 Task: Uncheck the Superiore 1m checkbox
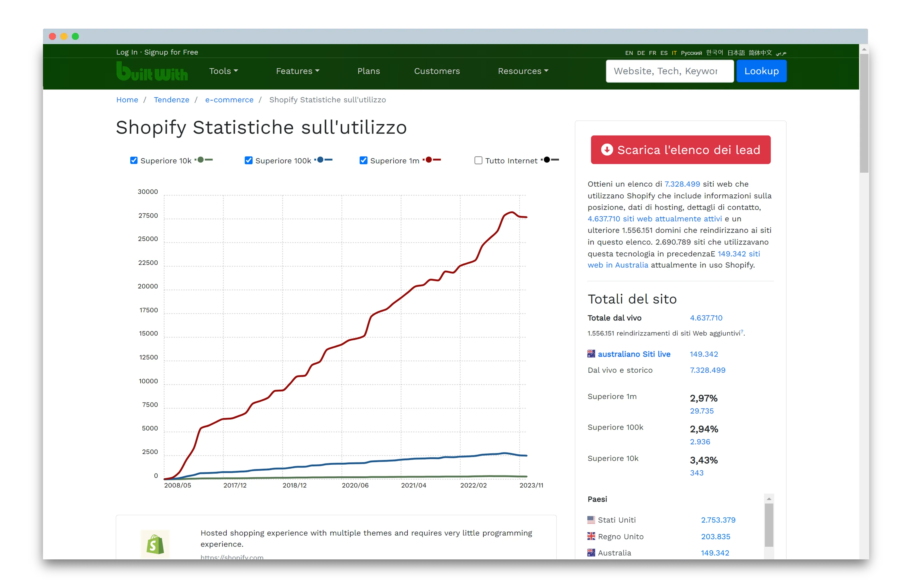coord(363,160)
